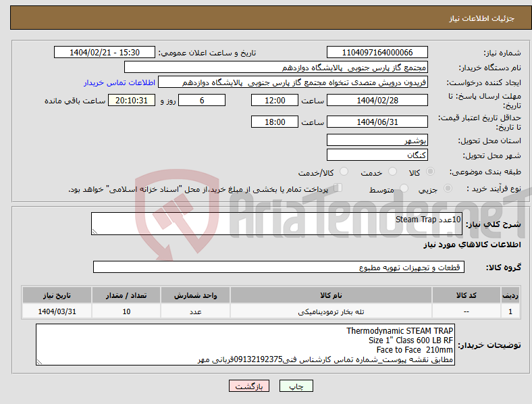The height and width of the screenshot is (404, 532).
Task: Click the general description box with Steam Trap
Action: click(277, 224)
